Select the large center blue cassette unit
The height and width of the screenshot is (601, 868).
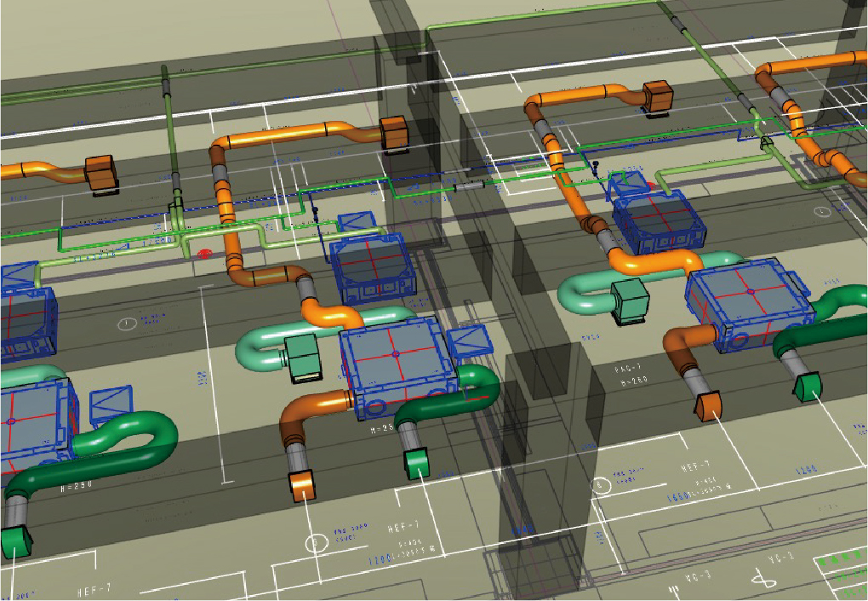coord(394,363)
